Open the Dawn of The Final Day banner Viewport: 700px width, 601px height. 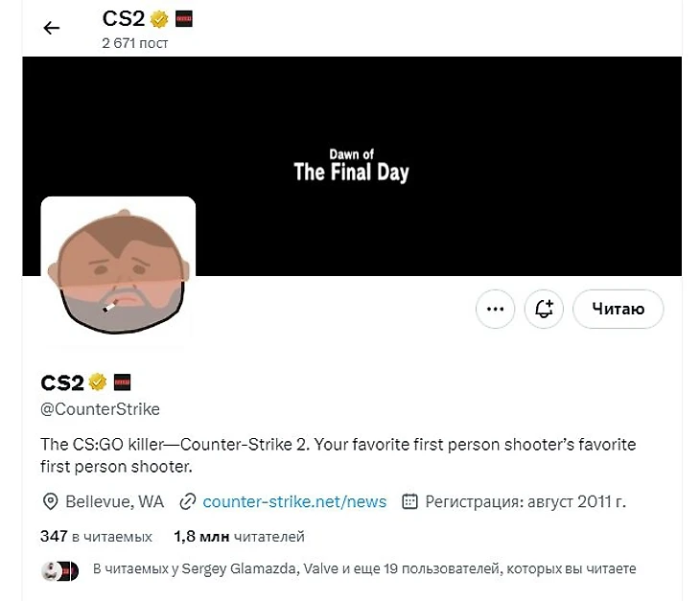(x=352, y=166)
